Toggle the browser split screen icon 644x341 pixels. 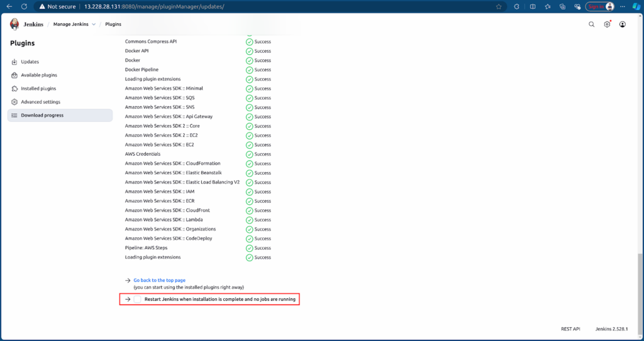[533, 6]
